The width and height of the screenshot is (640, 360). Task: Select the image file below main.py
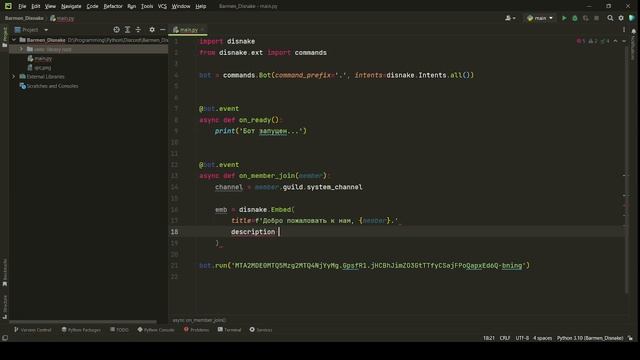(39, 68)
